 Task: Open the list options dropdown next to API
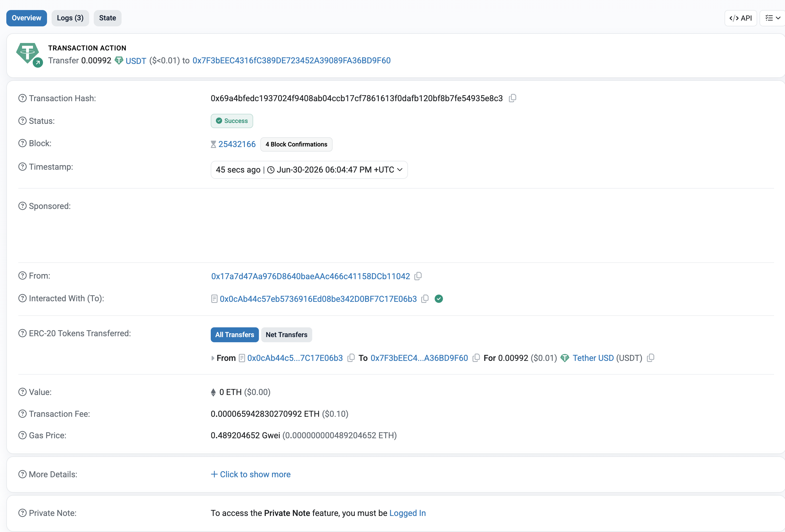pyautogui.click(x=772, y=18)
